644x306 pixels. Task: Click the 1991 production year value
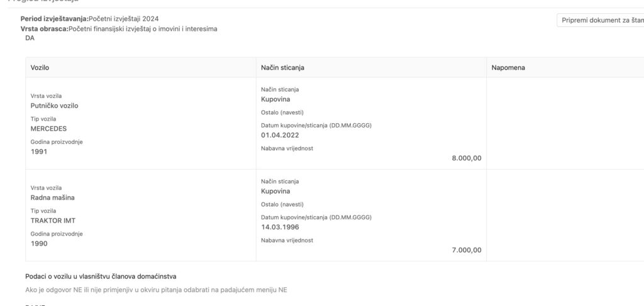(x=39, y=151)
